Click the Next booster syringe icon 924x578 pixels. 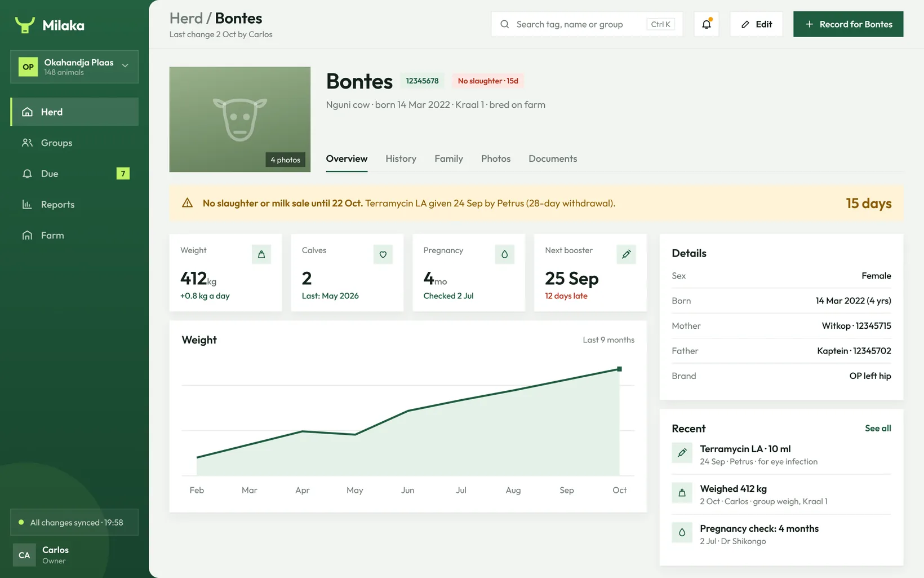(x=626, y=254)
